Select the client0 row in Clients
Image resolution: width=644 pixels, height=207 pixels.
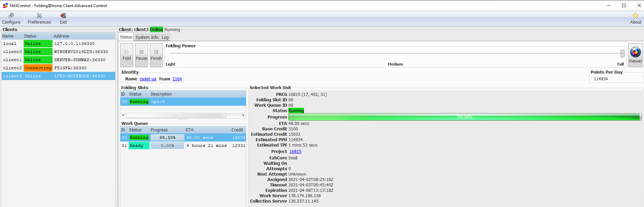[58, 52]
